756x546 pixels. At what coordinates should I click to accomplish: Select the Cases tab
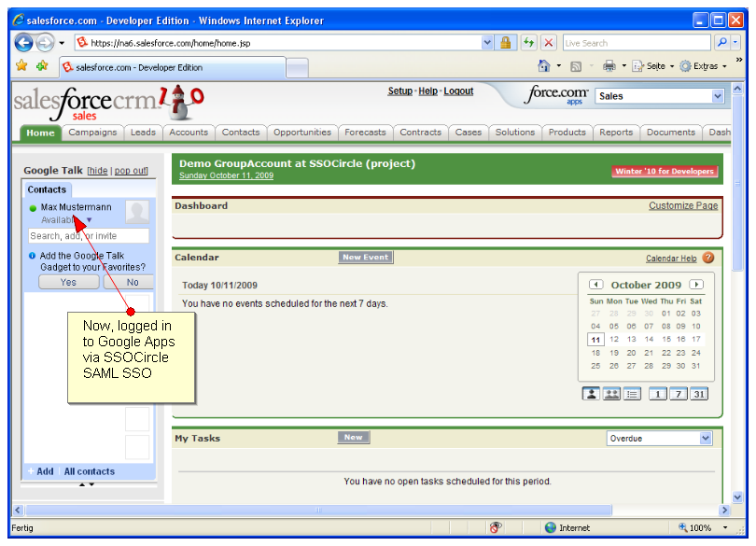coord(469,133)
